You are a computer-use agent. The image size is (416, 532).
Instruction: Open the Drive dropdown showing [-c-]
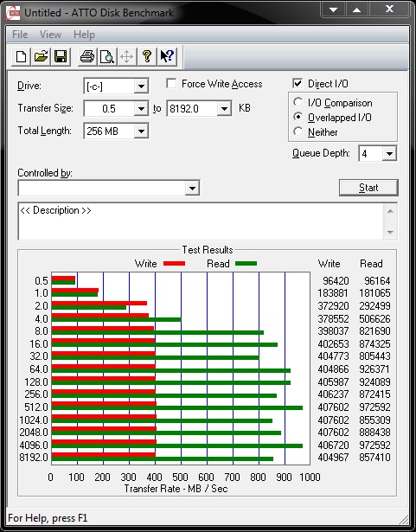pos(141,87)
